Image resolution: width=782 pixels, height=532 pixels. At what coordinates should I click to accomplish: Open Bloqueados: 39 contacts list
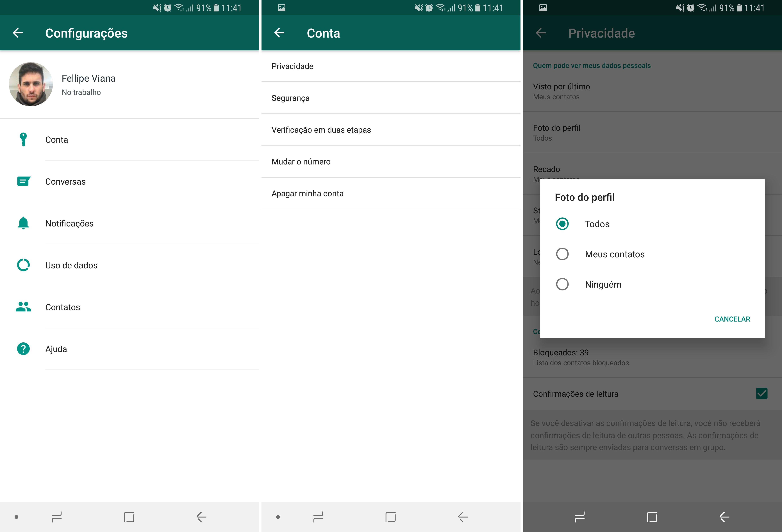pos(653,357)
